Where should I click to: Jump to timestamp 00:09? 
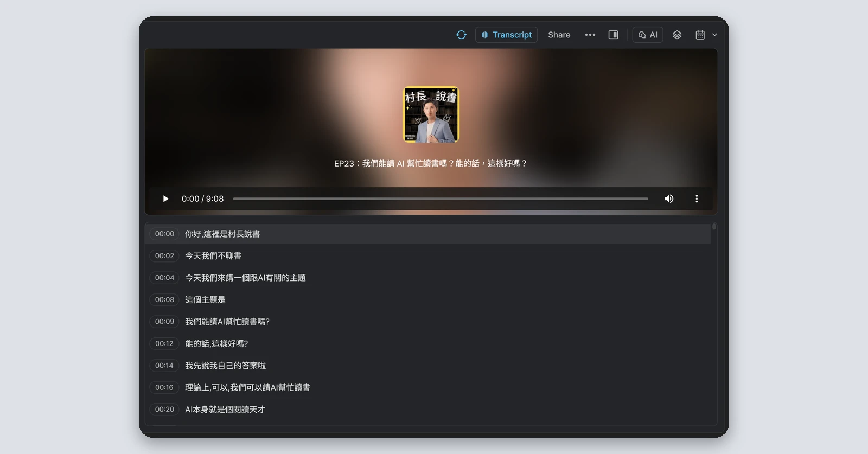pyautogui.click(x=164, y=322)
